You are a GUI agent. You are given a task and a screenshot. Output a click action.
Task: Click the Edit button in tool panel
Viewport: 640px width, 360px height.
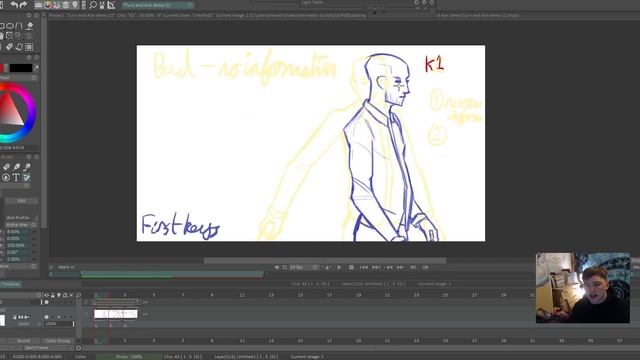point(21,201)
